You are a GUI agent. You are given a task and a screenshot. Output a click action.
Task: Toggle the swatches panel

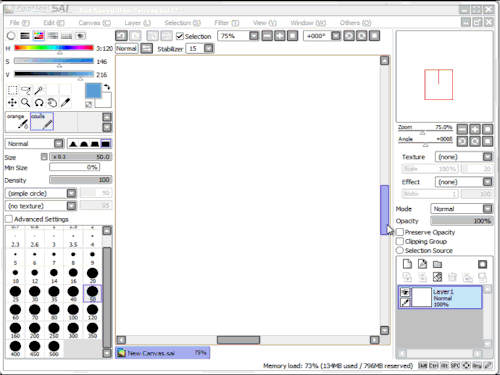(66, 36)
